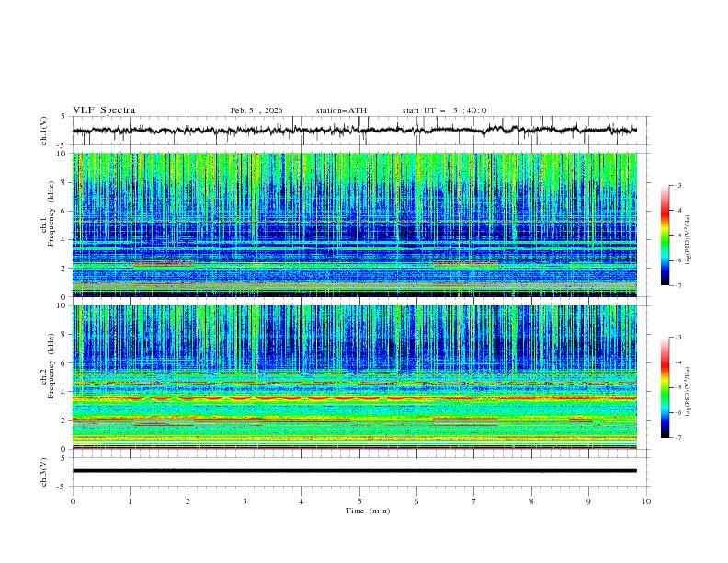Click the 'Time (min)' axis label
The width and height of the screenshot is (728, 563).
368,511
